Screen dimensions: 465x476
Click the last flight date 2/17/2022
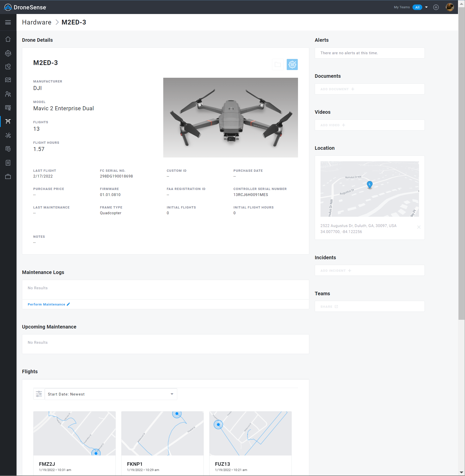coord(43,176)
